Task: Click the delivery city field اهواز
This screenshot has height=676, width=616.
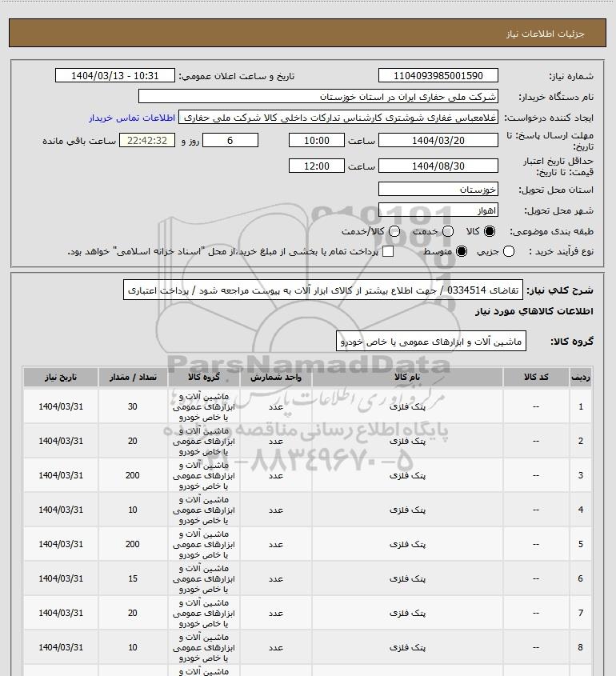Action: pyautogui.click(x=438, y=210)
